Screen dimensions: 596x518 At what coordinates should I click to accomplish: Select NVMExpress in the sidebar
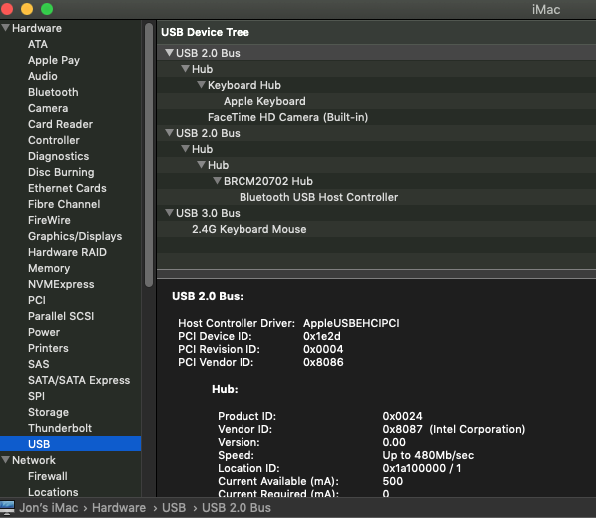click(x=61, y=284)
